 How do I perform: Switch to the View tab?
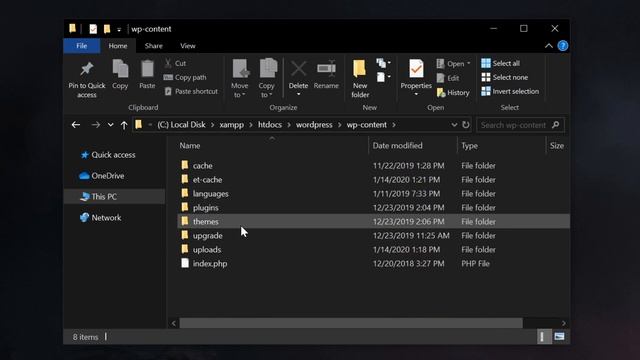coord(188,46)
